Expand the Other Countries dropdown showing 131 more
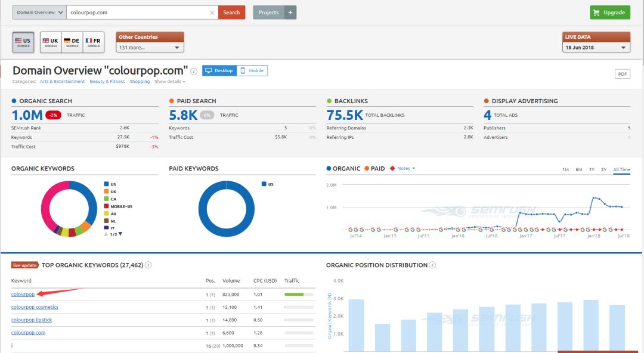The image size is (644, 353). click(150, 48)
